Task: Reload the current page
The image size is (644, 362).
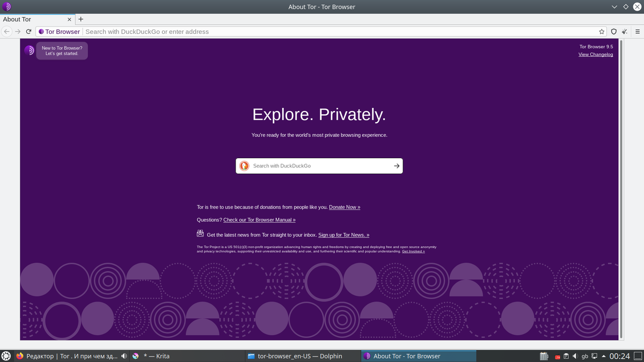Action: [28, 32]
